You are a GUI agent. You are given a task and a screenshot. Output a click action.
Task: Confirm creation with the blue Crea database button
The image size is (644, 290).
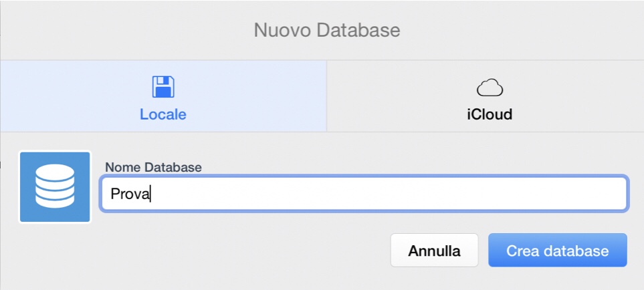coord(557,251)
